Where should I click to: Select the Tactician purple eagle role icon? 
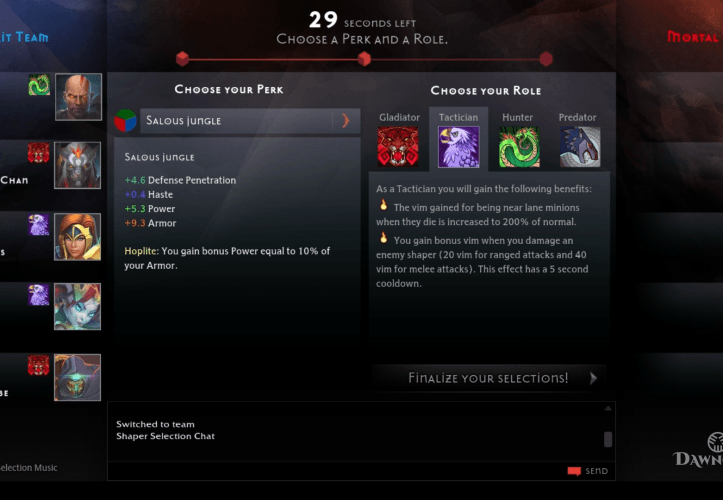point(458,147)
